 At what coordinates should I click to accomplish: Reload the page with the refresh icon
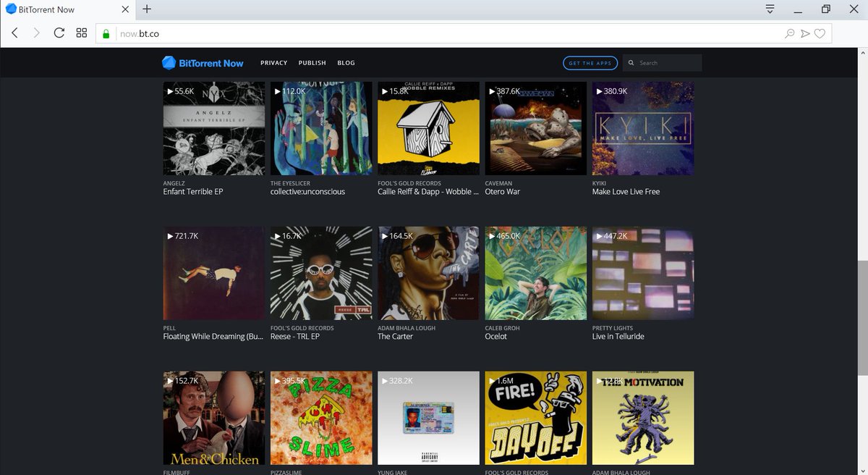59,33
